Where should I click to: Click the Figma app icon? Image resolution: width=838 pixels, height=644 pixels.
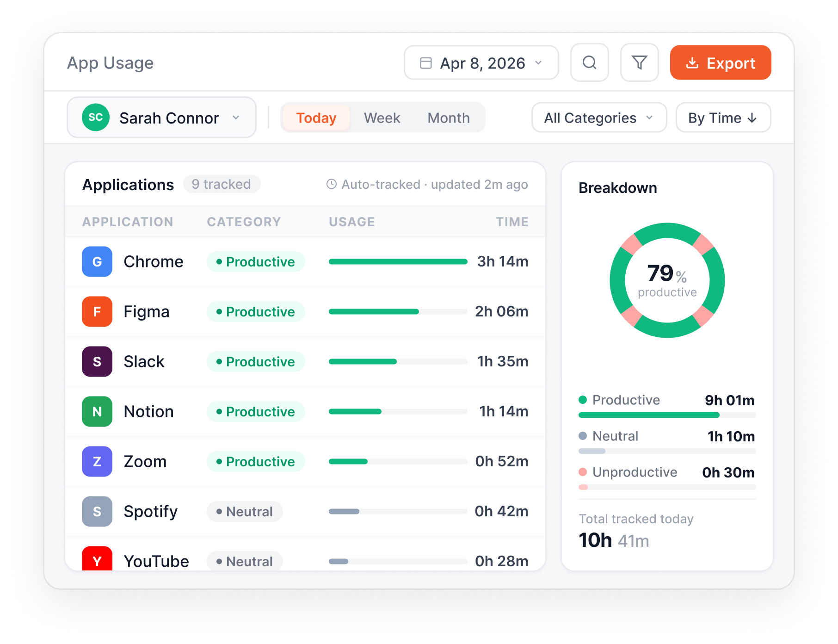97,311
